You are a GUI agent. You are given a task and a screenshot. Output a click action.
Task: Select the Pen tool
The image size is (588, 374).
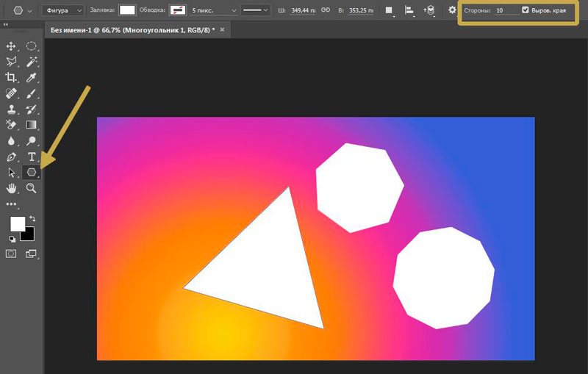[x=11, y=157]
